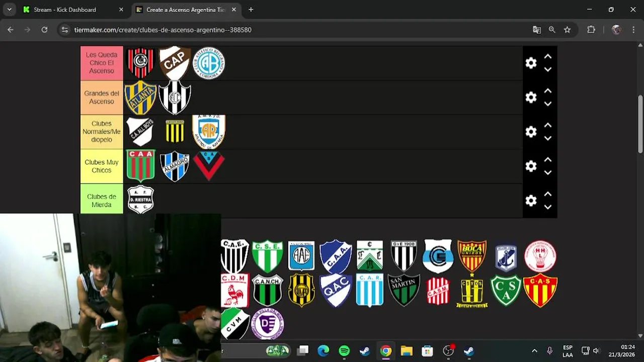This screenshot has width=644, height=362.
Task: Close the Kick Dashboard tab
Action: pyautogui.click(x=121, y=10)
